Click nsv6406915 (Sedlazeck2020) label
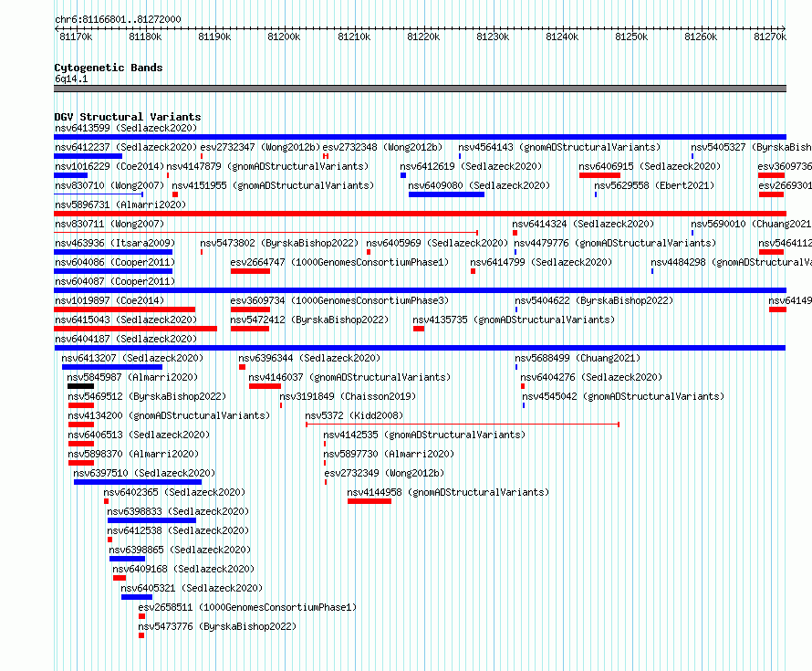 click(650, 166)
